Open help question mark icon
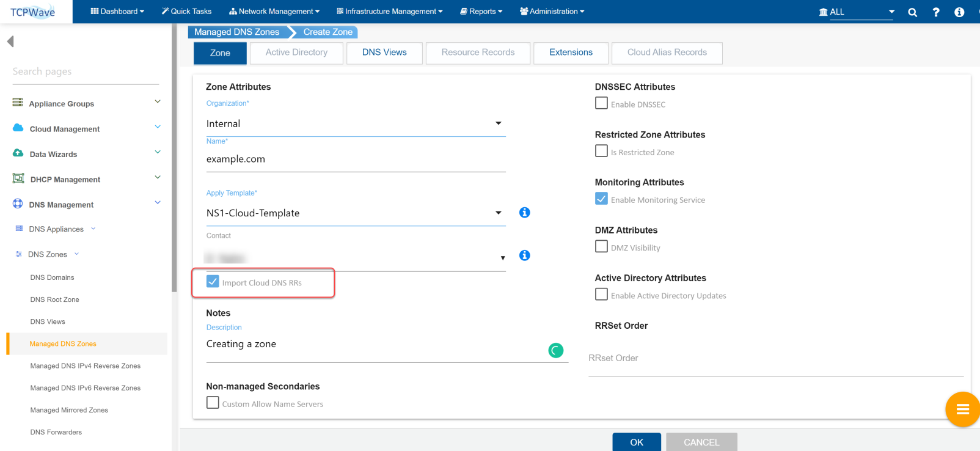This screenshot has width=980, height=451. tap(936, 12)
